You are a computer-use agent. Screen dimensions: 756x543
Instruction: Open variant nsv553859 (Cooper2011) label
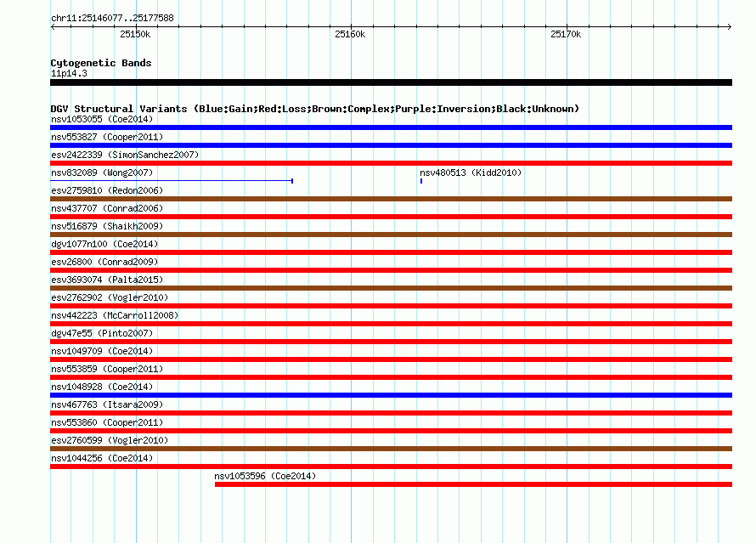[107, 369]
